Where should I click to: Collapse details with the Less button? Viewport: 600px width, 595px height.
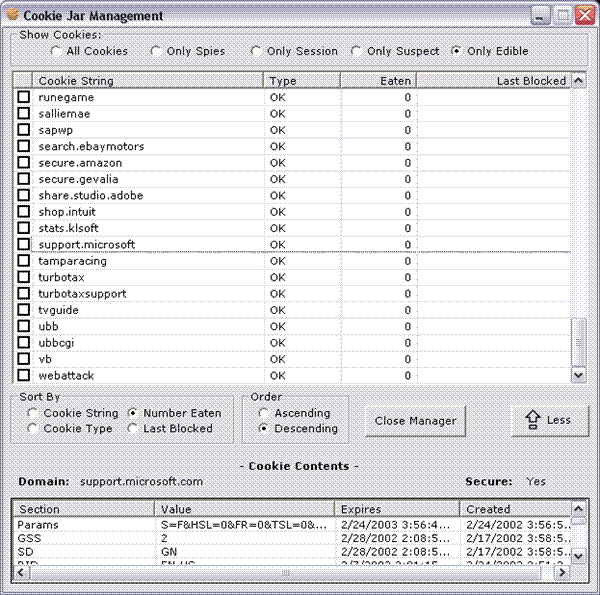pyautogui.click(x=550, y=421)
